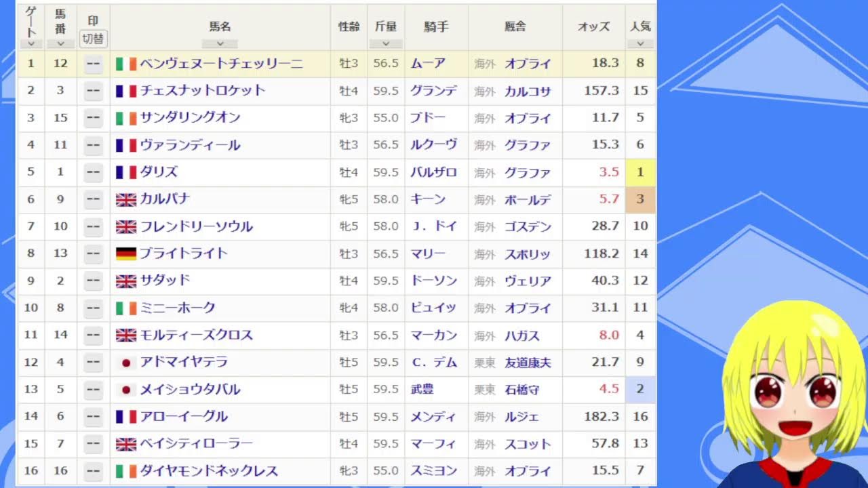Click Irish flag beside ダイヤモンドネックレス
This screenshot has height=488, width=868.
[x=126, y=471]
